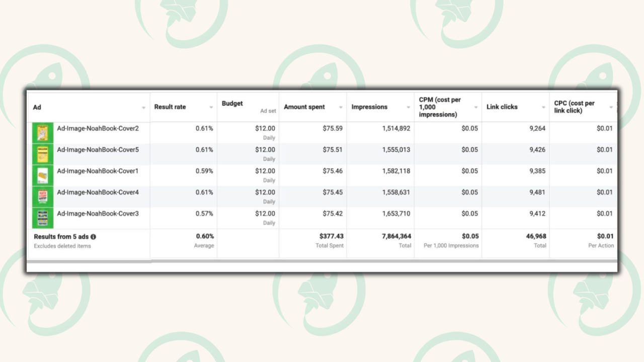This screenshot has width=644, height=362.
Task: Click the Ad-Image-NoahBook-Cover3 thumbnail
Action: point(43,218)
